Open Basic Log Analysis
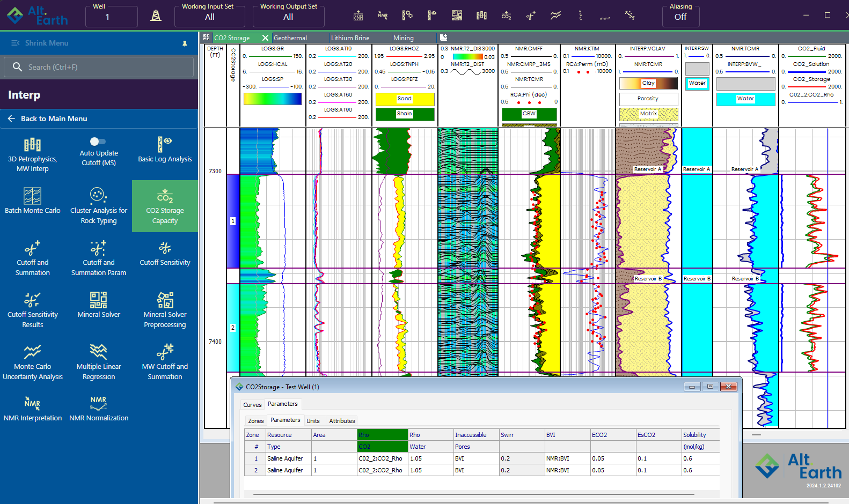849x504 pixels. click(x=165, y=150)
